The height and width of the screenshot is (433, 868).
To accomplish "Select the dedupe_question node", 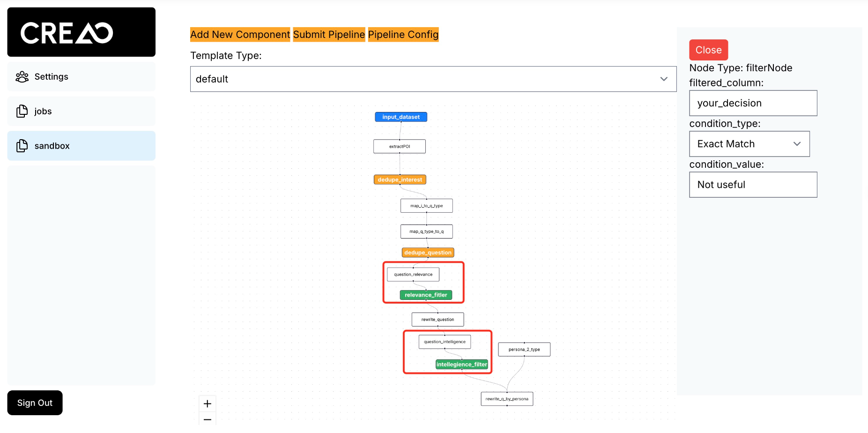I will 428,253.
